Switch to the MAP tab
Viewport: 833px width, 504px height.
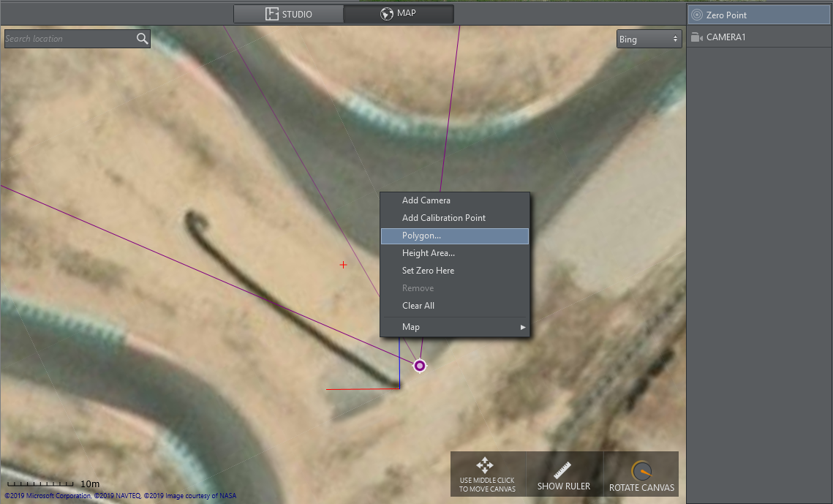[399, 14]
